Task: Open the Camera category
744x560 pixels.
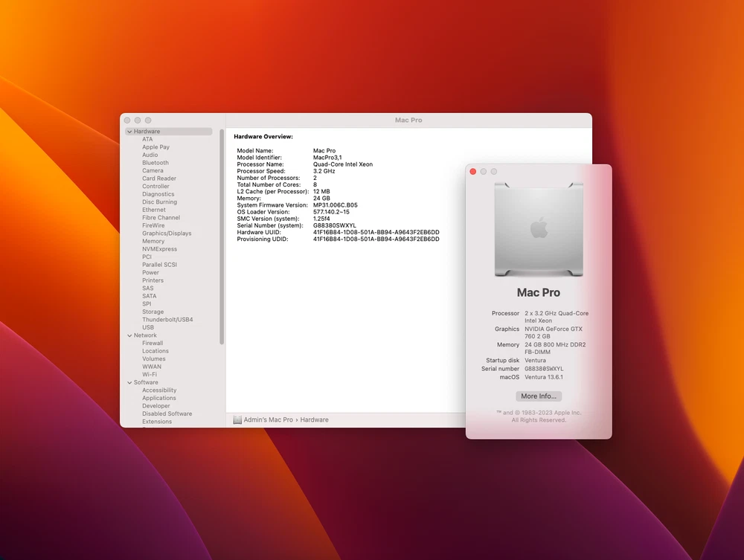Action: 153,170
